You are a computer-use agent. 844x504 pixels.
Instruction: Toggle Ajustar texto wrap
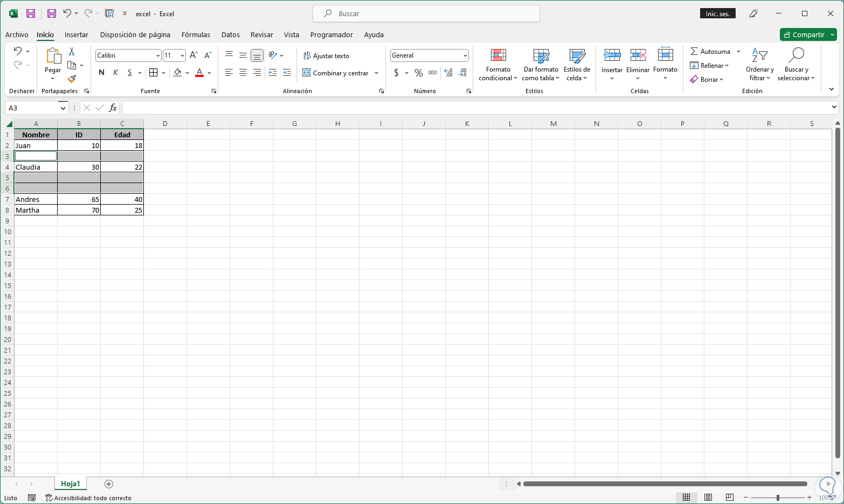(326, 55)
